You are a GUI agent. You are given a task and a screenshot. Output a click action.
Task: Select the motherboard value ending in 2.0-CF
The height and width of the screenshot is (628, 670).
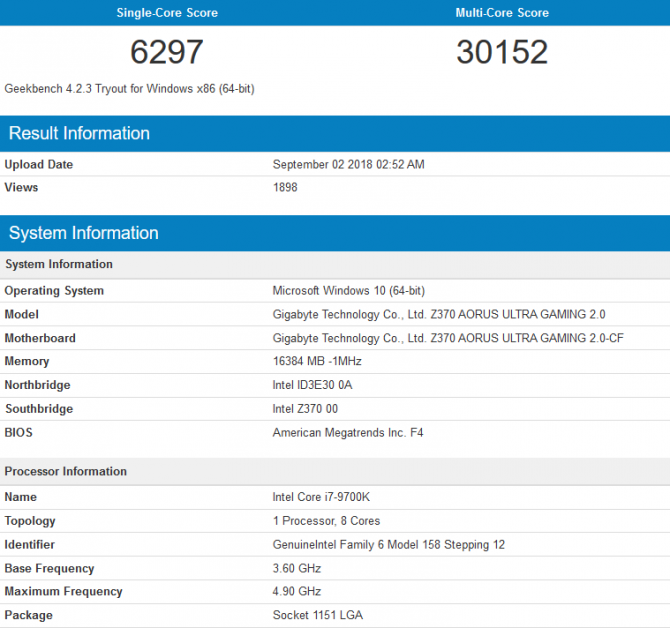coord(448,338)
